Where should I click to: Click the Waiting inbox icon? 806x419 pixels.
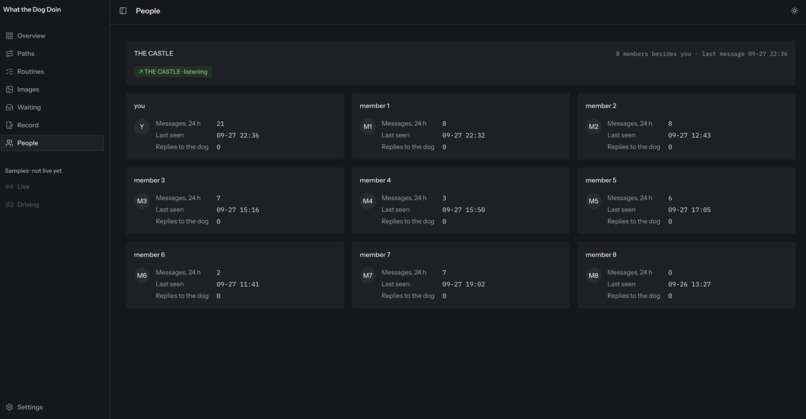[9, 107]
